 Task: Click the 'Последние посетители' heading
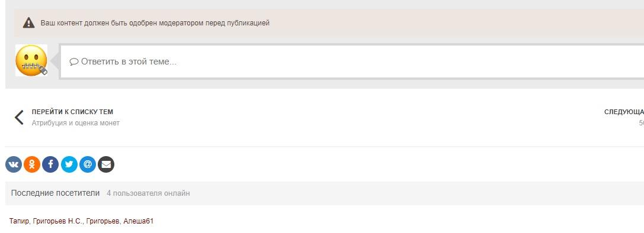tap(56, 193)
